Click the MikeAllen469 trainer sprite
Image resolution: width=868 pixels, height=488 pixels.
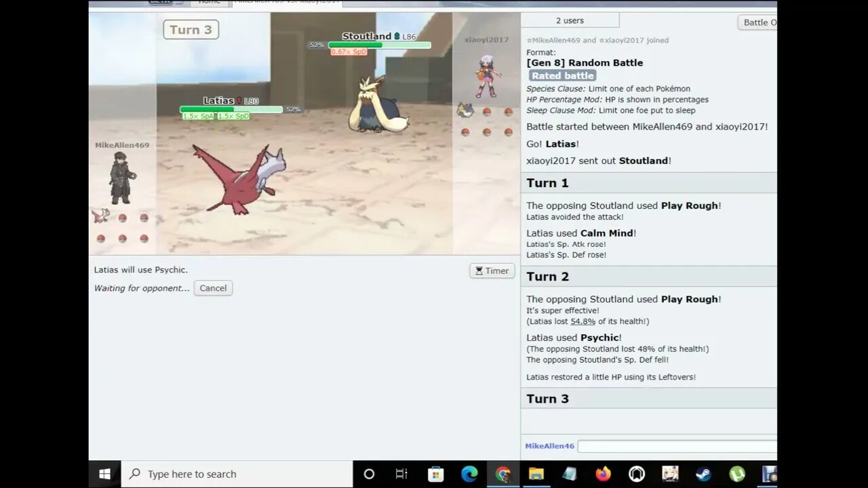(122, 177)
